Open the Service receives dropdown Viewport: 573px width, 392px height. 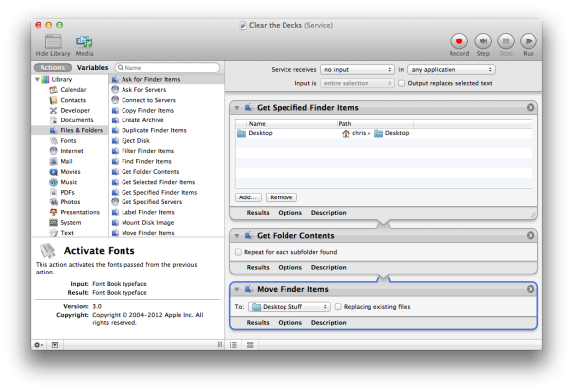(358, 69)
